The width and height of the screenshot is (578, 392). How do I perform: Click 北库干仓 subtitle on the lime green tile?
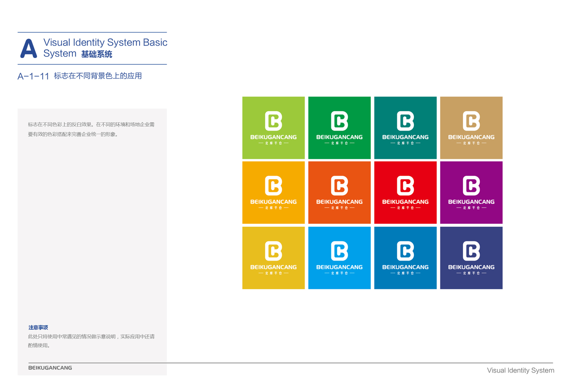(273, 143)
